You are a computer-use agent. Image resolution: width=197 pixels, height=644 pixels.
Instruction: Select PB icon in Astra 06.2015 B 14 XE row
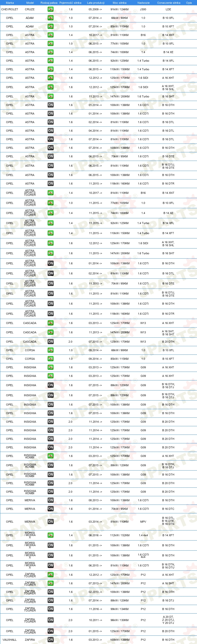(x=50, y=52)
